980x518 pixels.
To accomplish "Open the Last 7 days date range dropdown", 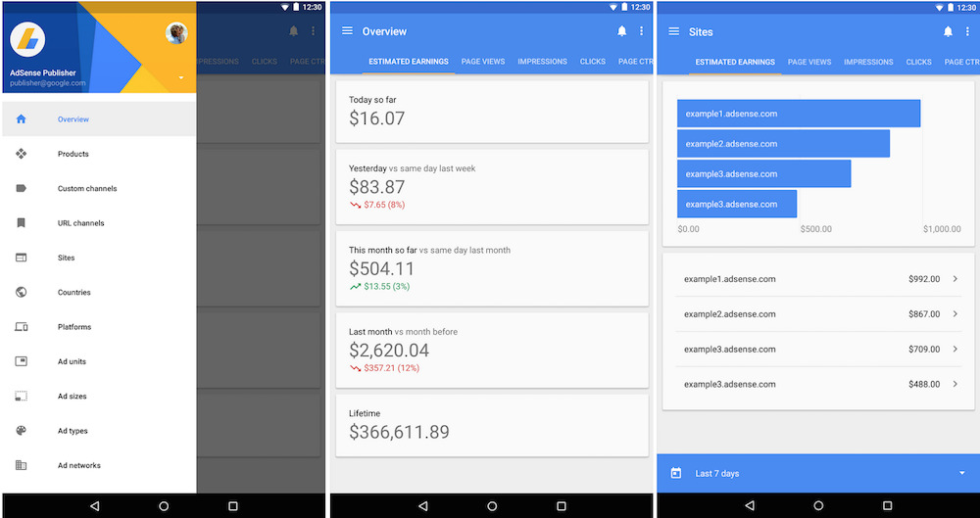I will coord(961,473).
